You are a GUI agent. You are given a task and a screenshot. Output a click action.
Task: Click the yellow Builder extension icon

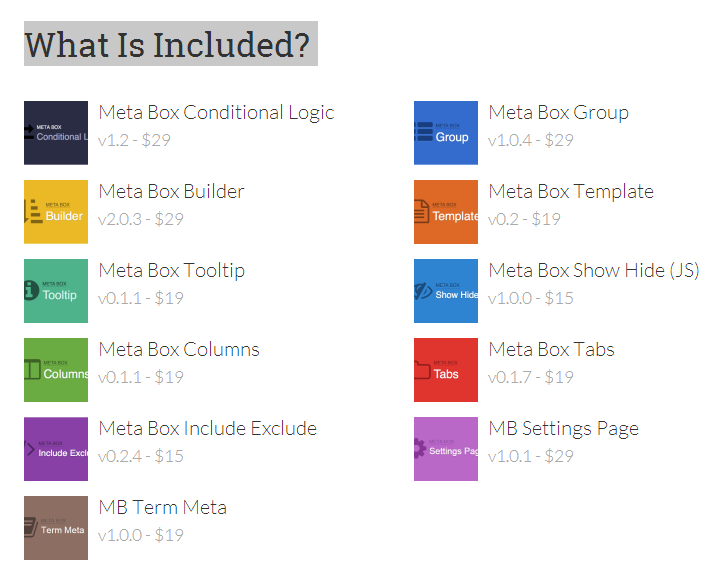(x=56, y=212)
